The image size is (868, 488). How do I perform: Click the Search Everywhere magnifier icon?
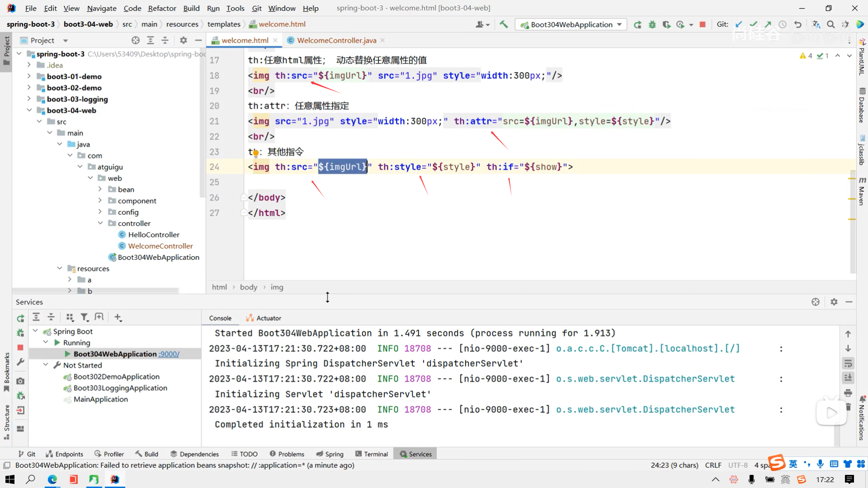tap(830, 24)
